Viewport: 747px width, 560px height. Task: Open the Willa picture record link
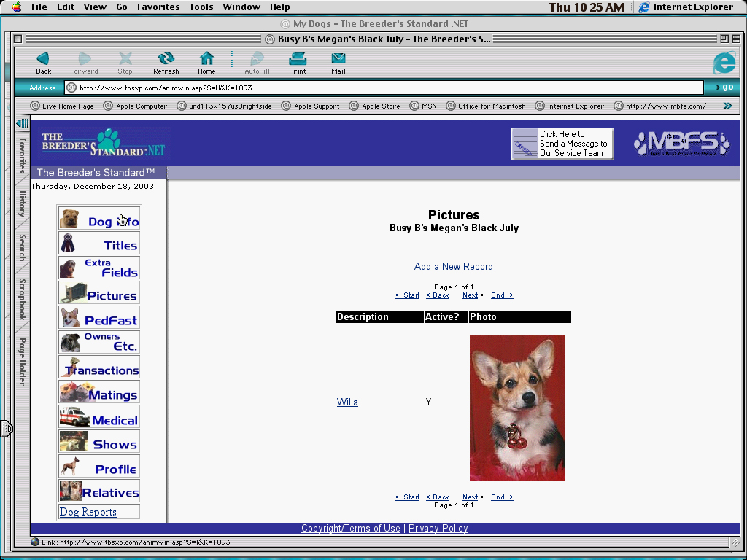click(347, 402)
